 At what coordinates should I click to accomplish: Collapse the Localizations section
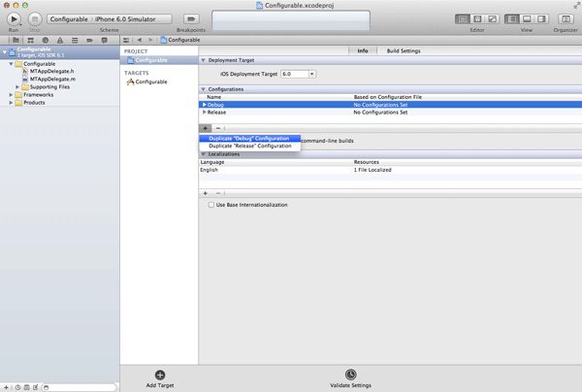(203, 154)
